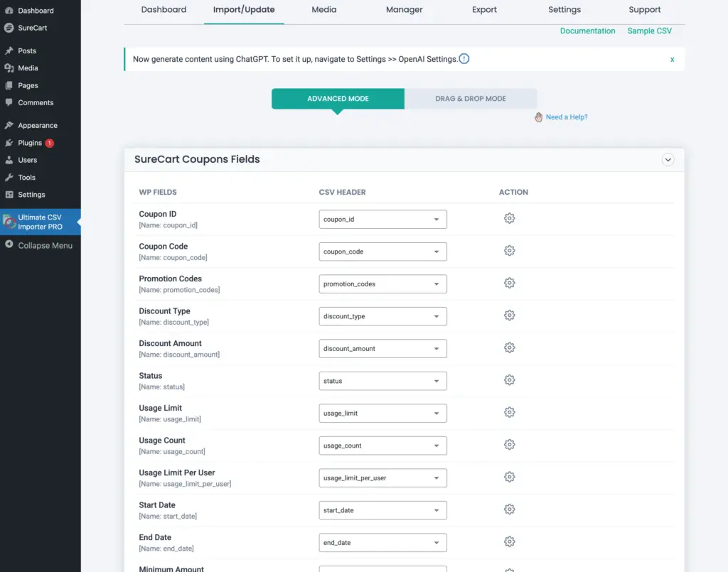
Task: Click the SureCart icon in sidebar
Action: [x=9, y=28]
